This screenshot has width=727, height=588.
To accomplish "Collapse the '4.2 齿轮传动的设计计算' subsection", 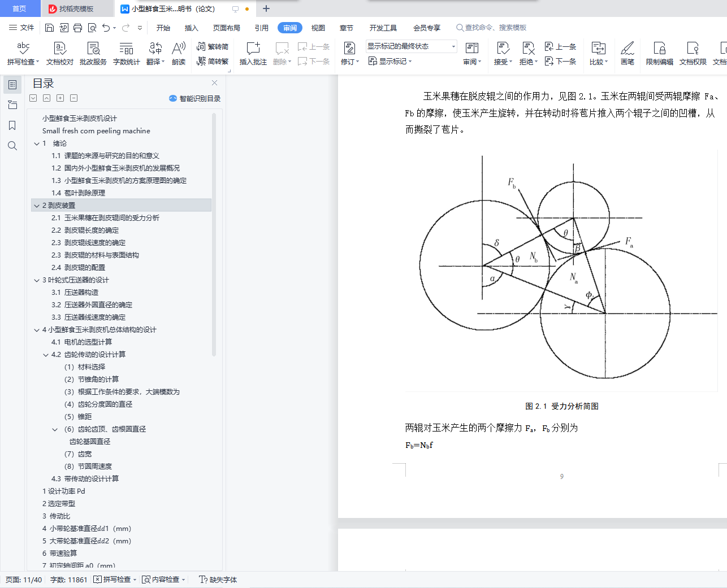I will (46, 355).
